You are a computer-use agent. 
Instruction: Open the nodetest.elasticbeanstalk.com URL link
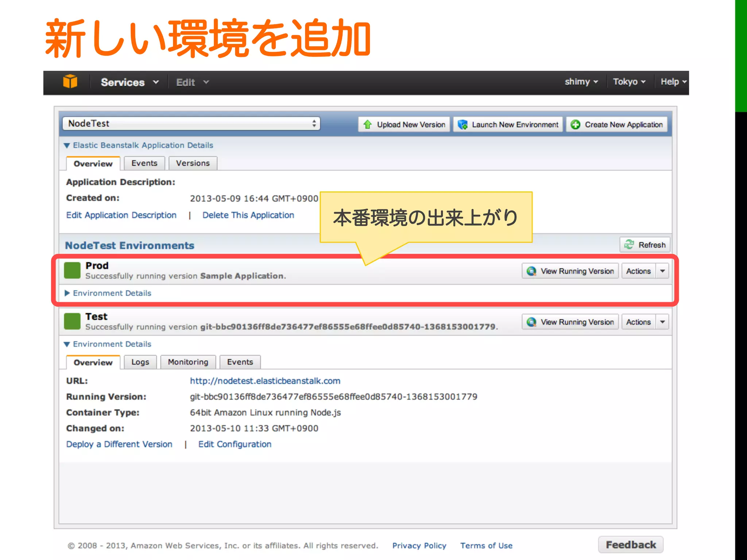click(265, 381)
